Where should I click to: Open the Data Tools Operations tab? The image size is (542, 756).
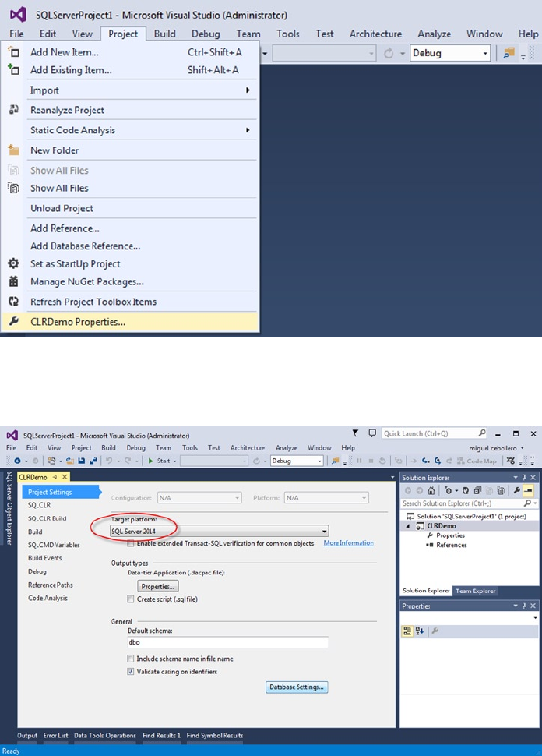104,736
